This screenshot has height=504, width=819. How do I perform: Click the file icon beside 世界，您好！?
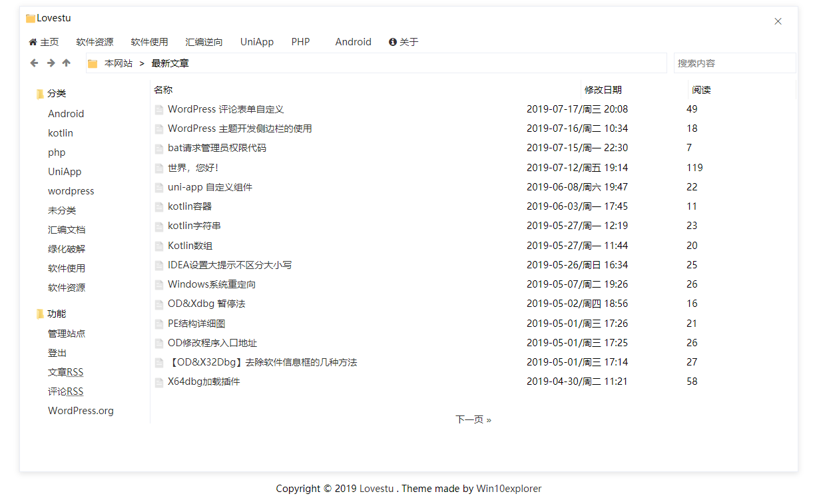(x=158, y=167)
